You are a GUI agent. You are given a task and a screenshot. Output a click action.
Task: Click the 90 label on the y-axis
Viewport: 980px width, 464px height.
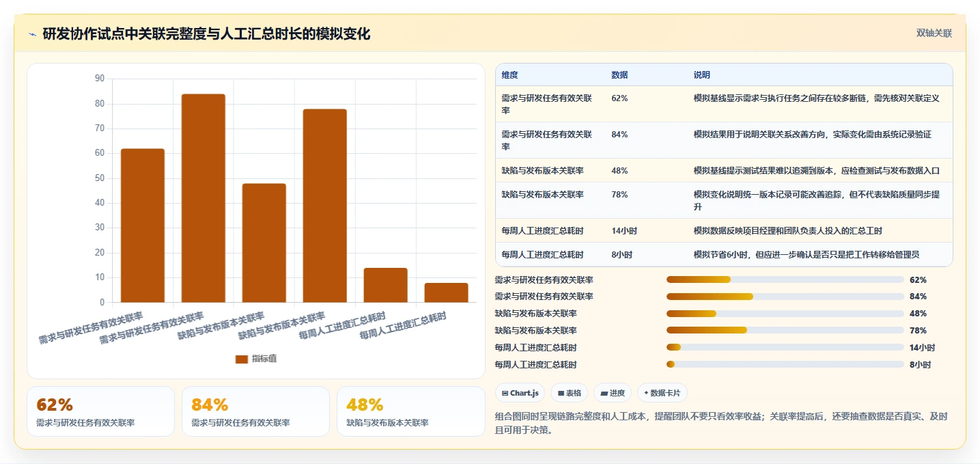[100, 79]
